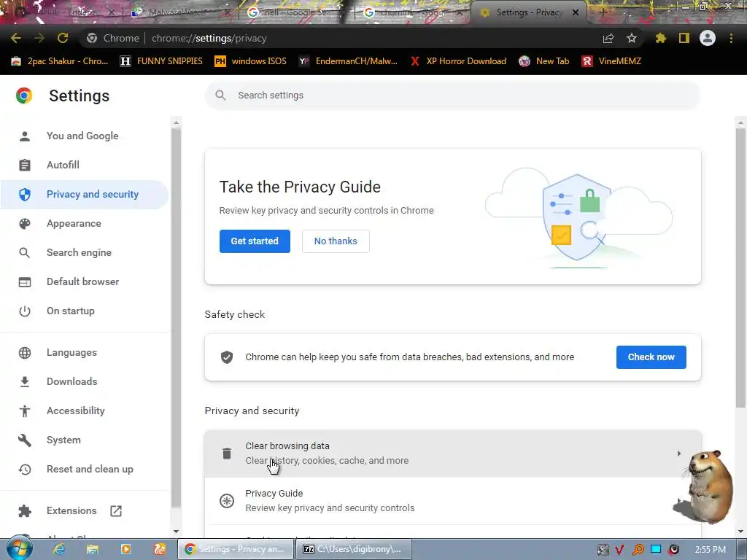Click the Settings - Privacy taskbar button
Viewport: 747px width, 560px height.
[236, 549]
